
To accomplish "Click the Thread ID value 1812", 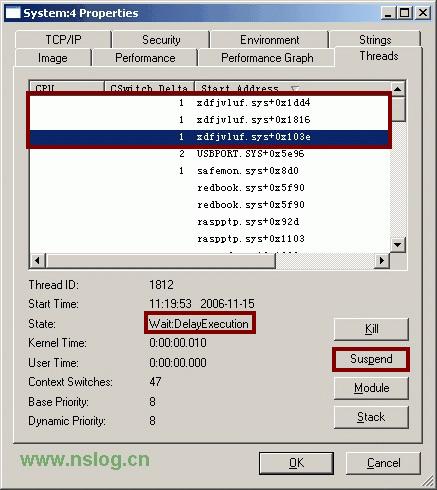I will 161,285.
